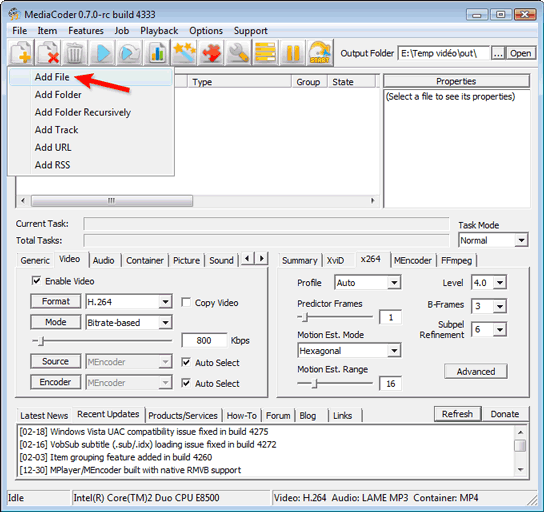Open the How-To tab
Image resolution: width=544 pixels, height=512 pixels.
point(241,415)
